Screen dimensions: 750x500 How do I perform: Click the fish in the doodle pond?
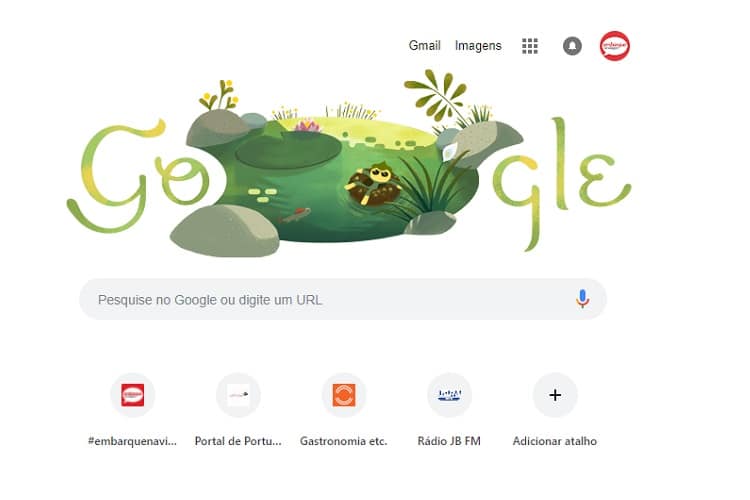pos(295,215)
